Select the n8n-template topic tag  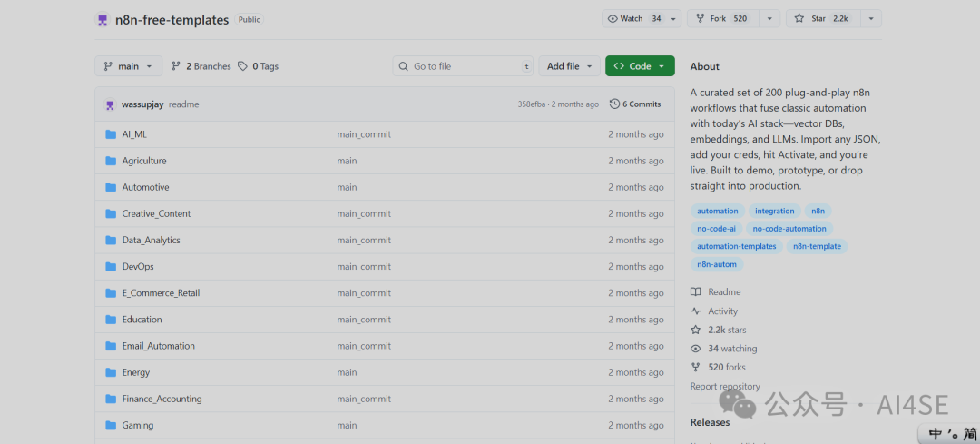click(817, 246)
